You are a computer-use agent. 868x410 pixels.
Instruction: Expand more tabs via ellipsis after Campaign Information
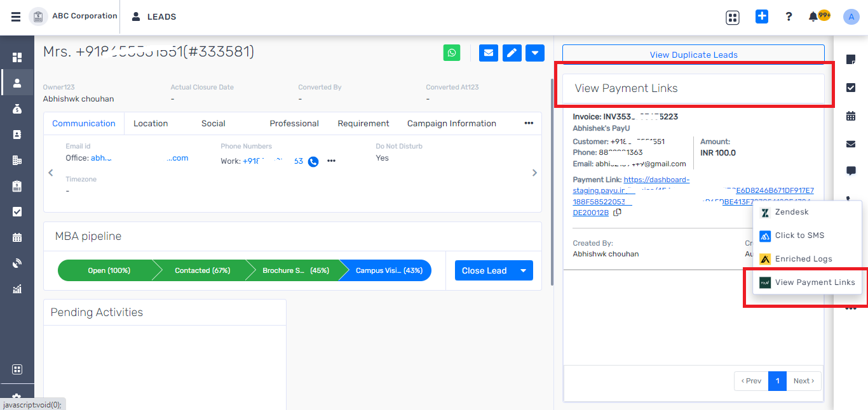point(529,123)
